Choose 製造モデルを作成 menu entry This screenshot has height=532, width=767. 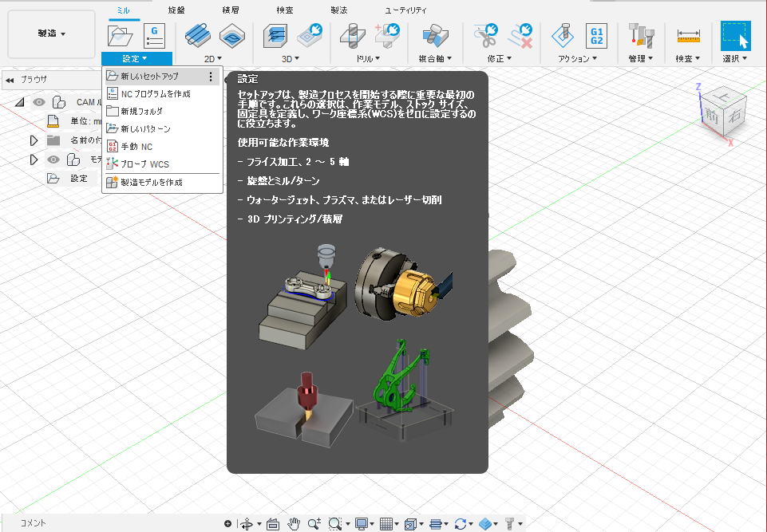pyautogui.click(x=162, y=183)
